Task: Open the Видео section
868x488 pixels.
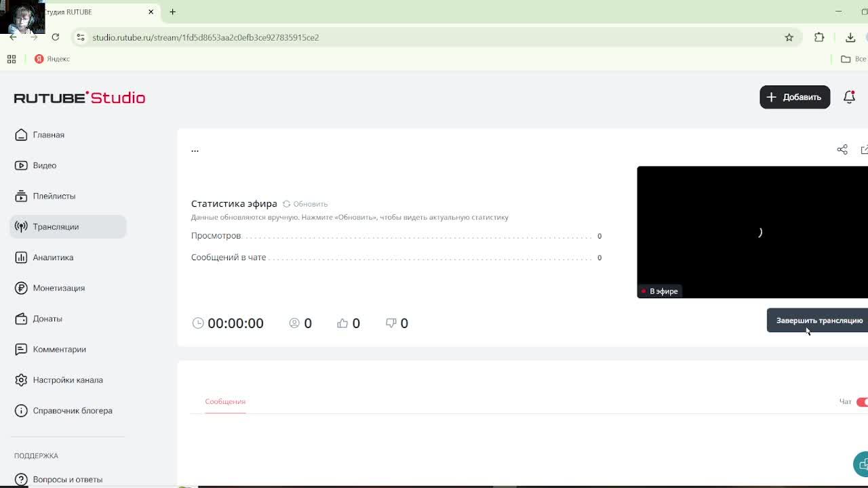Action: (x=68, y=165)
